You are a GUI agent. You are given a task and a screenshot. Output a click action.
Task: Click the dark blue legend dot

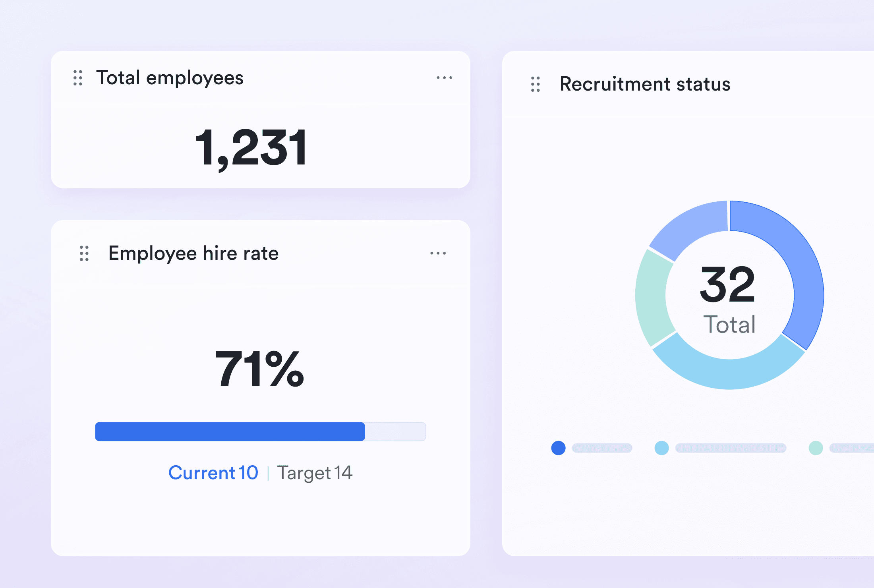pyautogui.click(x=558, y=448)
